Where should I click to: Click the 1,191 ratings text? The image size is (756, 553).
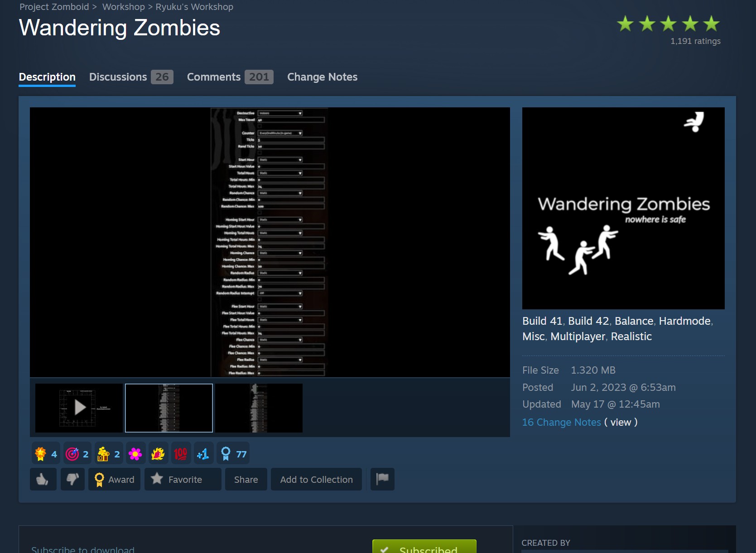pos(695,41)
